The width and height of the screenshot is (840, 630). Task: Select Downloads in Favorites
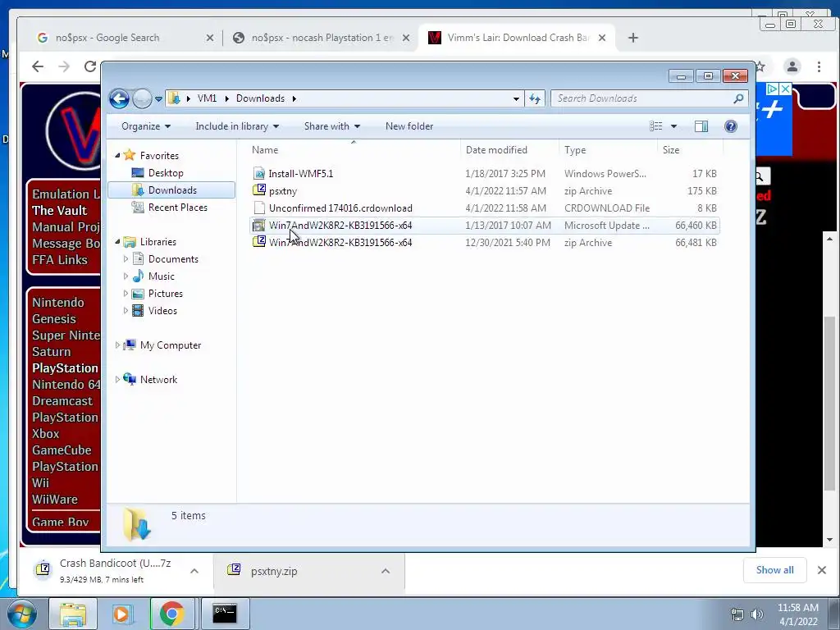tap(171, 190)
